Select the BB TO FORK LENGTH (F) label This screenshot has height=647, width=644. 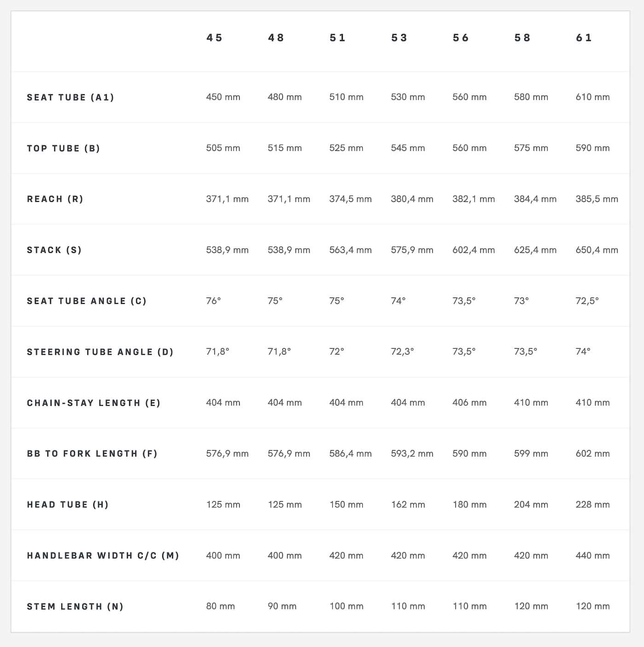point(92,454)
